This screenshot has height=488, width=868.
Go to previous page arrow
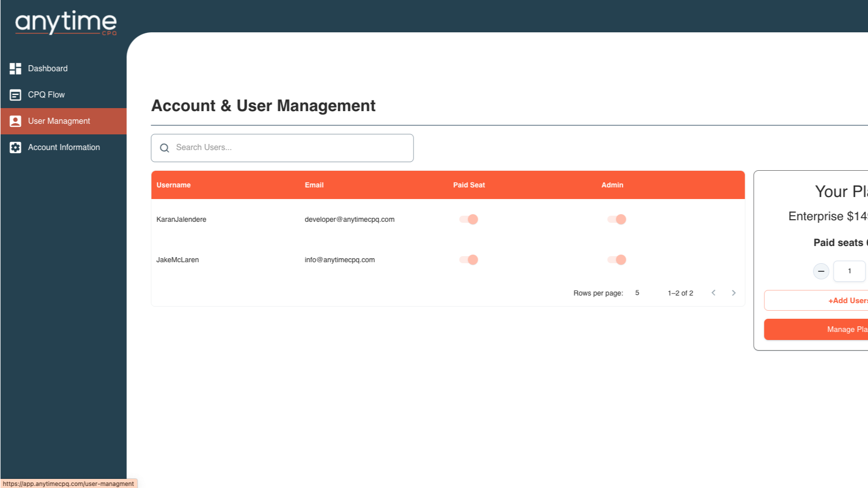coord(713,293)
